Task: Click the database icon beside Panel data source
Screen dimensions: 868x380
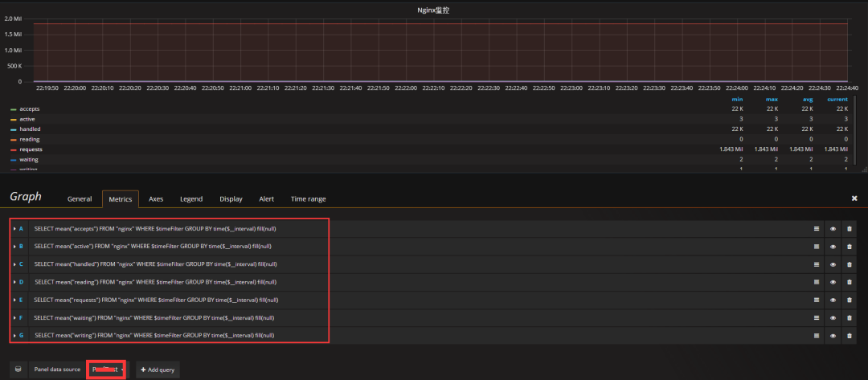Action: coord(18,369)
